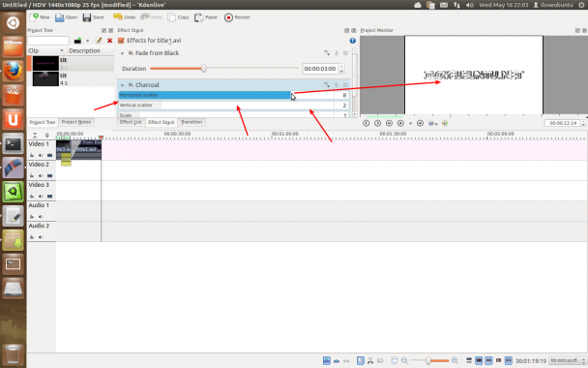588x368 pixels.
Task: Move the Charcoal effect up
Action: coord(337,85)
